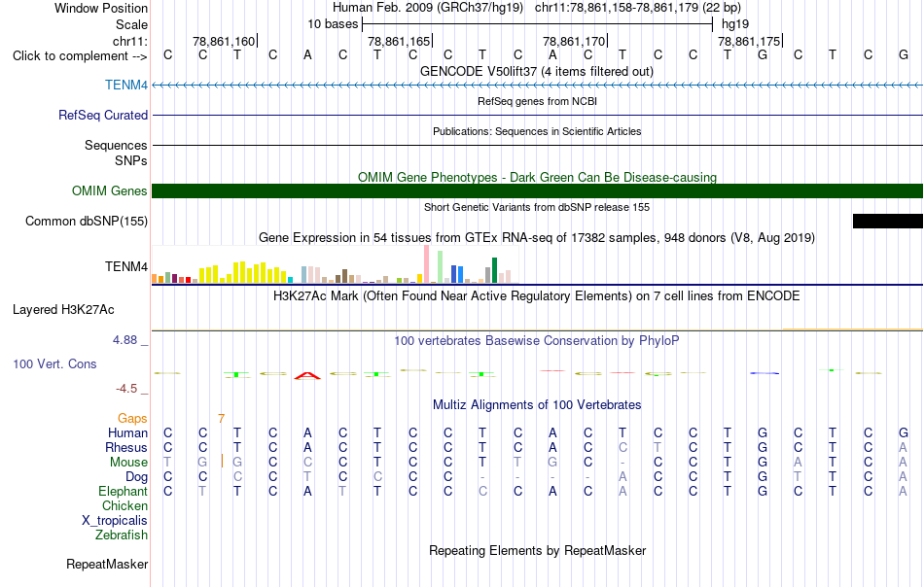
Task: Select the Rhesus species row label
Action: click(x=126, y=448)
